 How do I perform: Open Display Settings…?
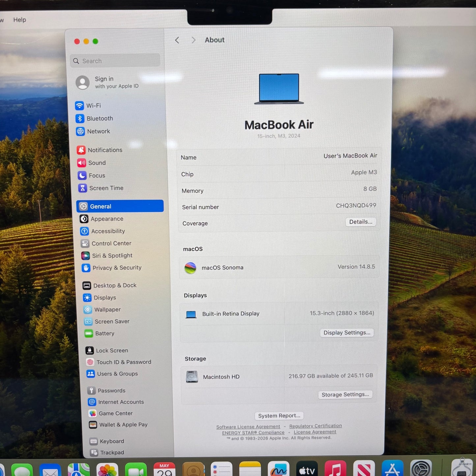[x=347, y=333]
